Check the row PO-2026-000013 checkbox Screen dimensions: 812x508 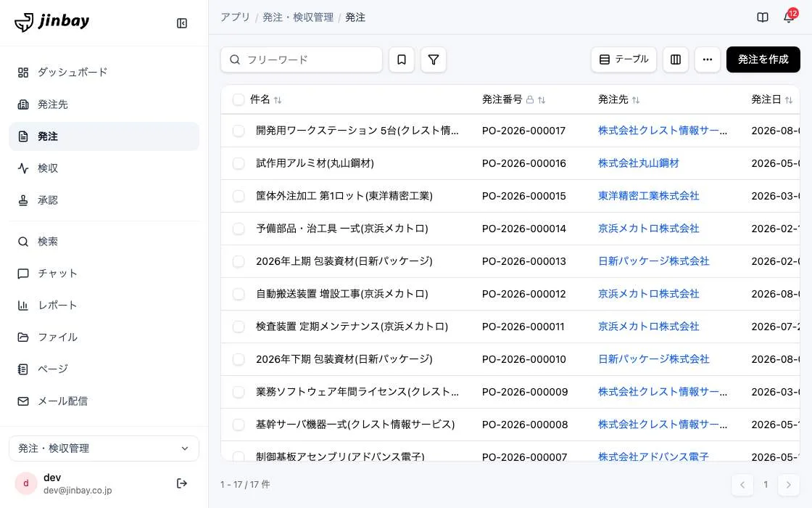click(239, 261)
